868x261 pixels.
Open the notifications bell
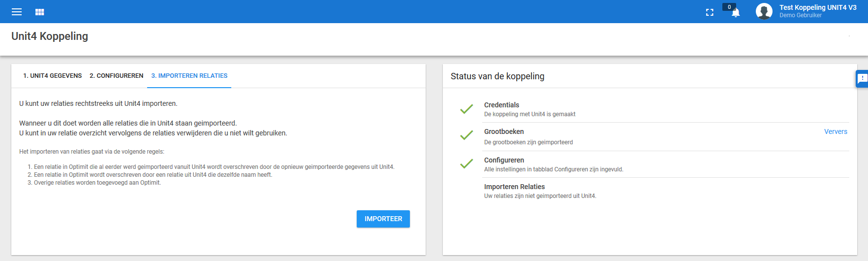coord(736,13)
